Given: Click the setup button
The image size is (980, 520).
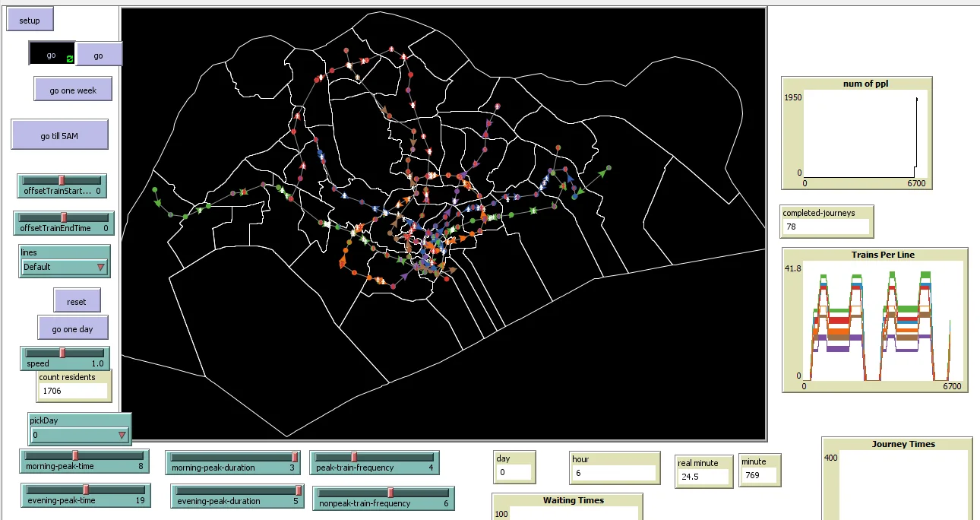Looking at the screenshot, I should (x=30, y=21).
